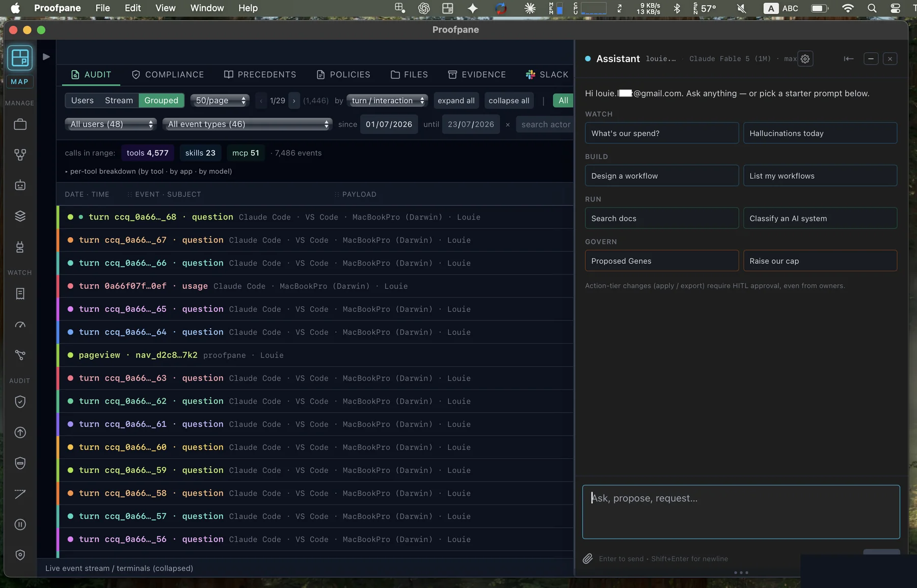The image size is (917, 588).
Task: Open the receipt log icon under Watch
Action: [x=20, y=294]
